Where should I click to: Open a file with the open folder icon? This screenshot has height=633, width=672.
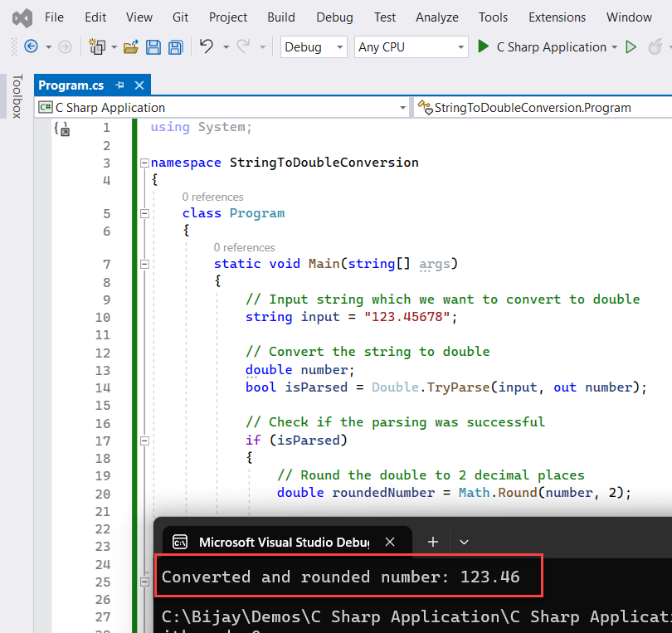(131, 47)
